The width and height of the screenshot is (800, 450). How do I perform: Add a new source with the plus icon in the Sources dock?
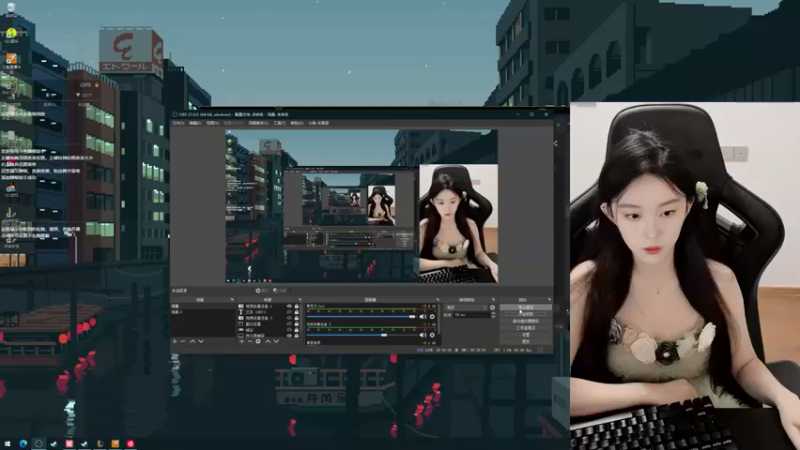241,341
